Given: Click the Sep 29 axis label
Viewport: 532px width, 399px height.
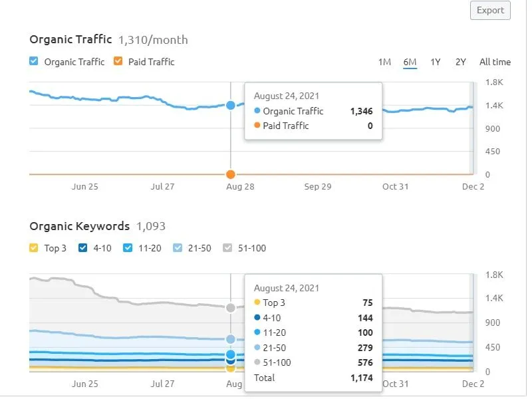Looking at the screenshot, I should [x=318, y=187].
